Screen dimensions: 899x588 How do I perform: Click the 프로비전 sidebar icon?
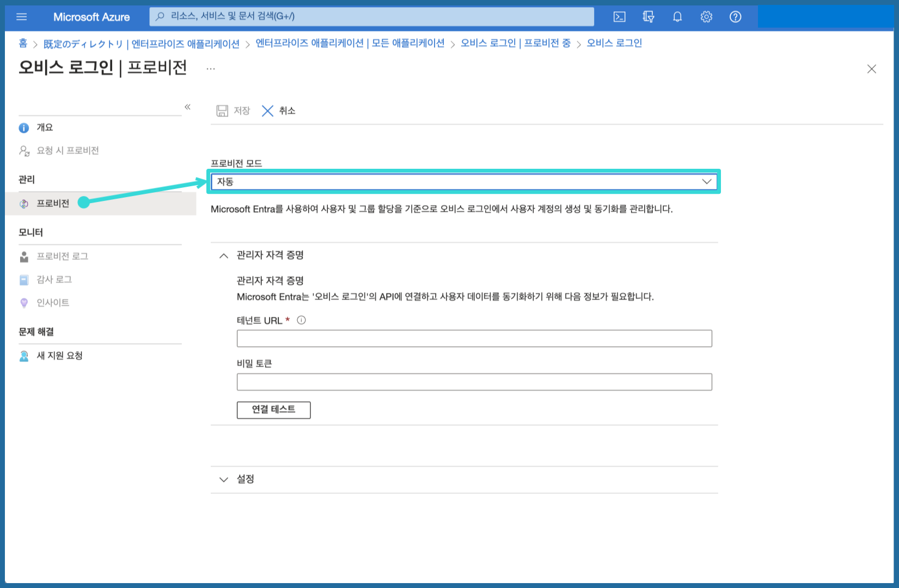(24, 204)
